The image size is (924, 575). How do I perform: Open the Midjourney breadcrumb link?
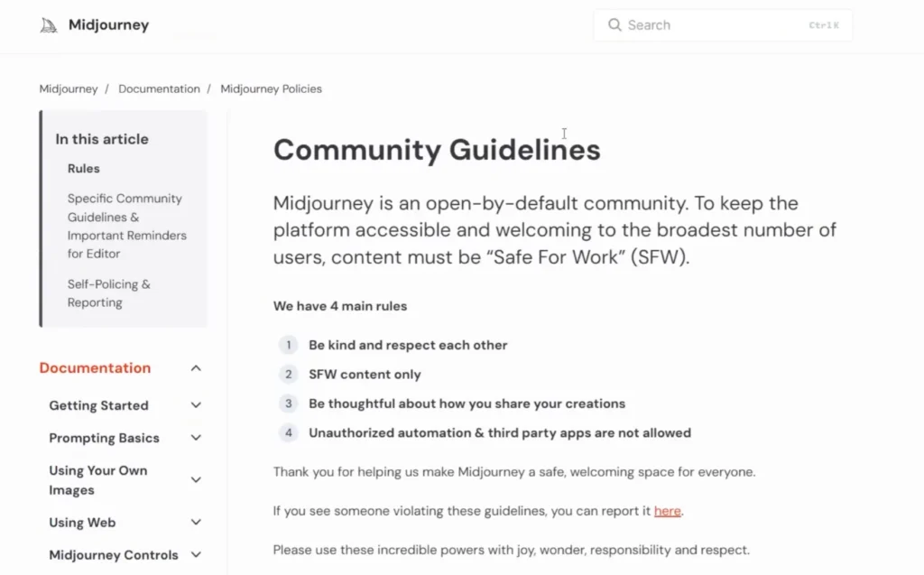point(69,89)
